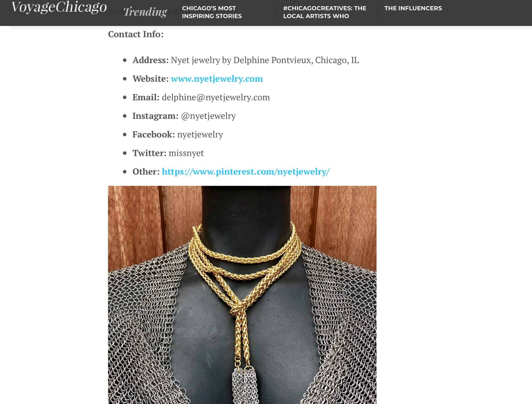Image resolution: width=532 pixels, height=404 pixels.
Task: Open Chicago's Most Inspiring Stories article
Action: 212,12
